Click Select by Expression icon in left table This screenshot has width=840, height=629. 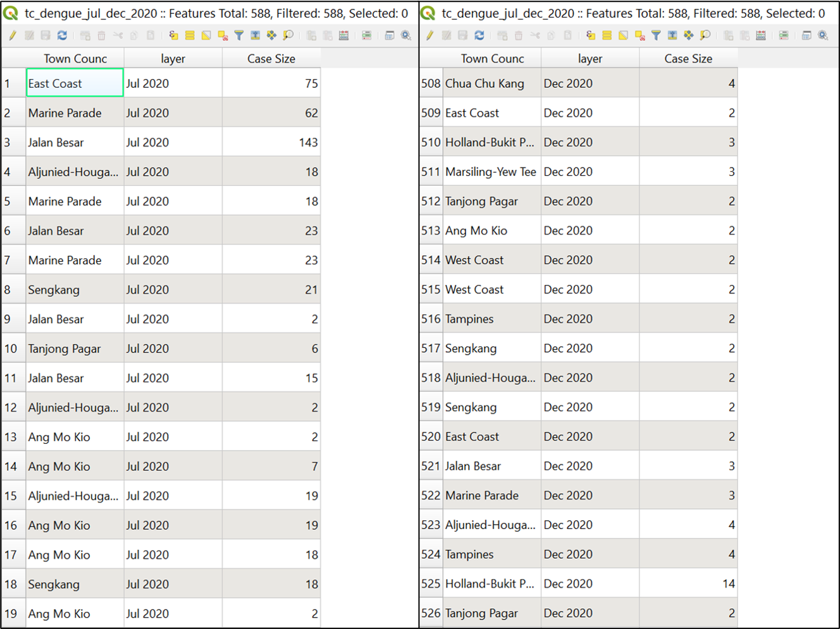(x=173, y=36)
